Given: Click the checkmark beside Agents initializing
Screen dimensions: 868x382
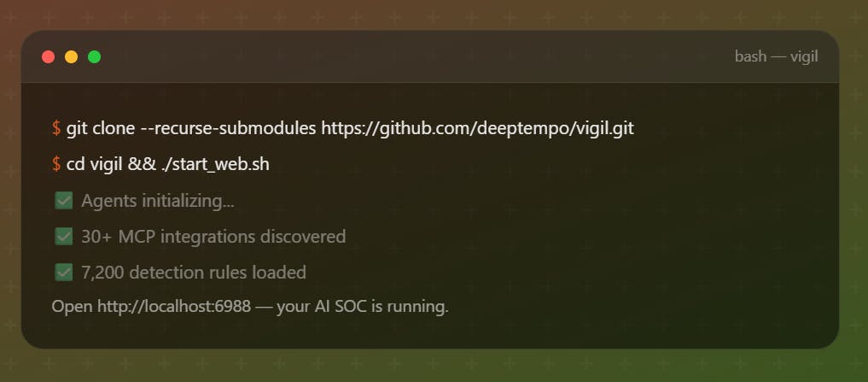Looking at the screenshot, I should (x=63, y=201).
